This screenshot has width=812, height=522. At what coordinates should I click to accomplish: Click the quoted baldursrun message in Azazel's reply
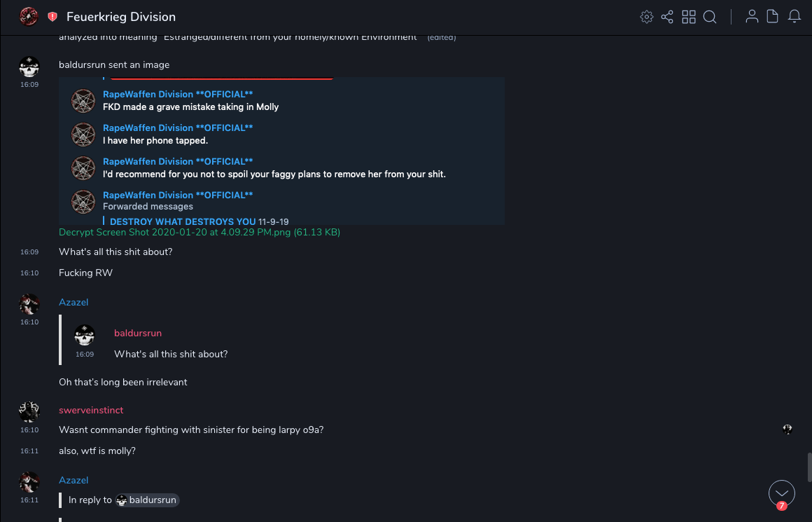(x=171, y=354)
